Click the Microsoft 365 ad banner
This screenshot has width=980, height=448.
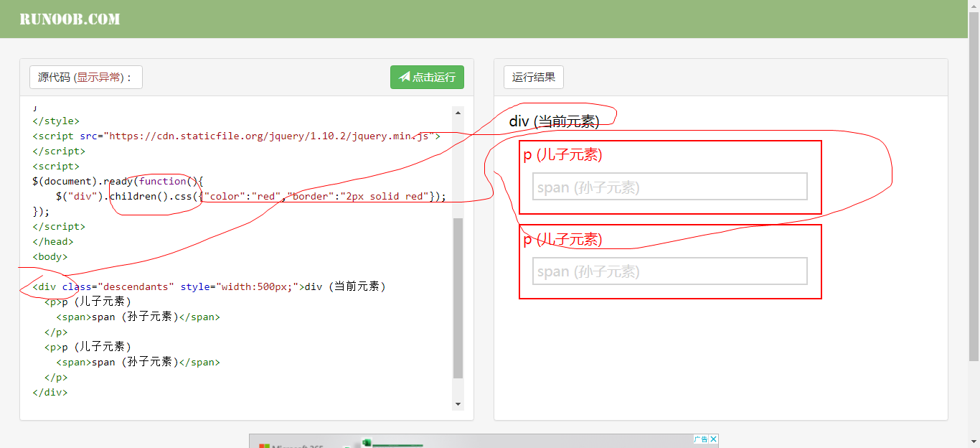pyautogui.click(x=484, y=441)
